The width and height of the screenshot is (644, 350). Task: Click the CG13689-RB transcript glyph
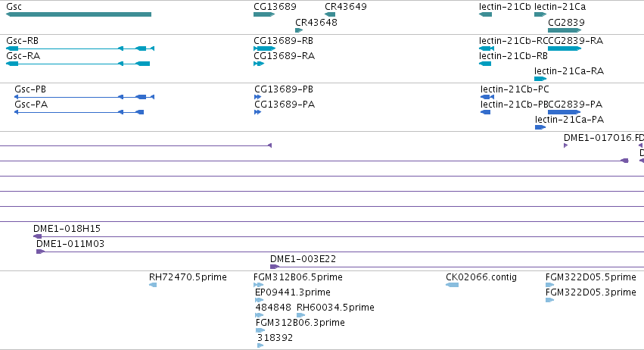[x=265, y=48]
